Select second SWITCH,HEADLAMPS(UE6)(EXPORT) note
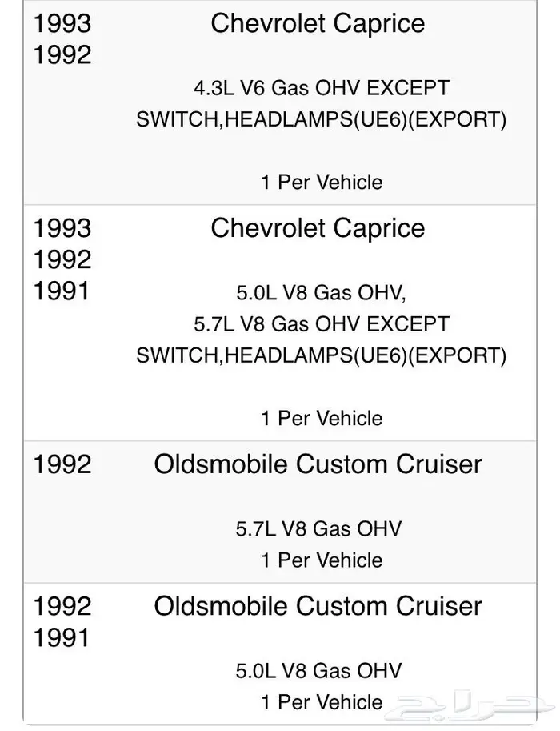 pos(322,355)
